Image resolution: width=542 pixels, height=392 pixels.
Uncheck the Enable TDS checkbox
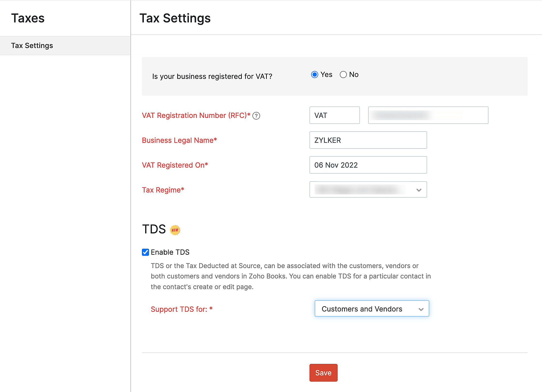click(145, 252)
